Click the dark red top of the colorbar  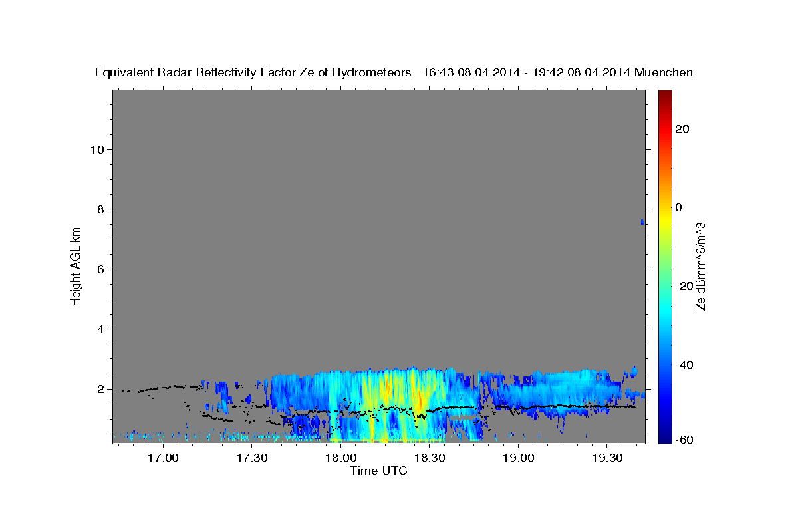coord(664,96)
